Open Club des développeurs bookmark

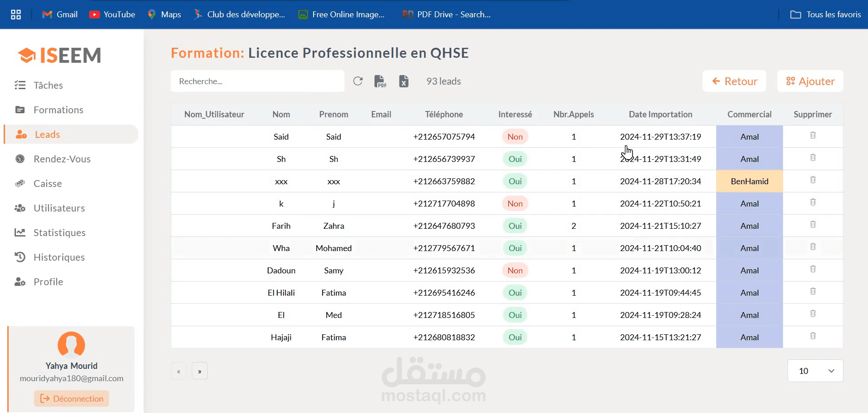pos(239,15)
